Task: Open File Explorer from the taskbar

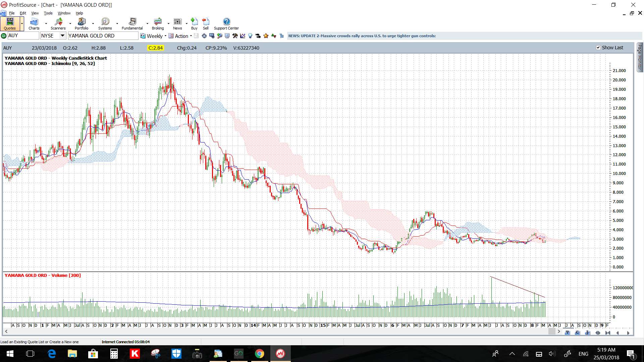Action: (x=72, y=354)
